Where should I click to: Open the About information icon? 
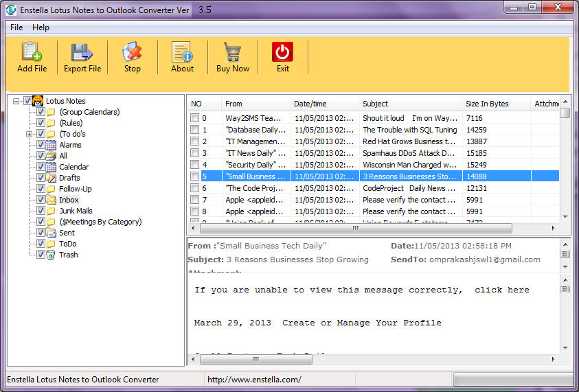[182, 51]
